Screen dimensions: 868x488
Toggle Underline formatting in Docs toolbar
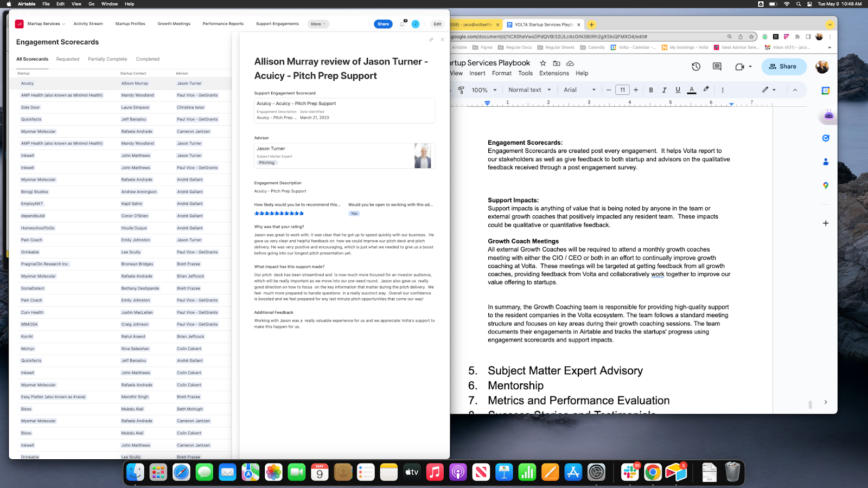coord(678,90)
